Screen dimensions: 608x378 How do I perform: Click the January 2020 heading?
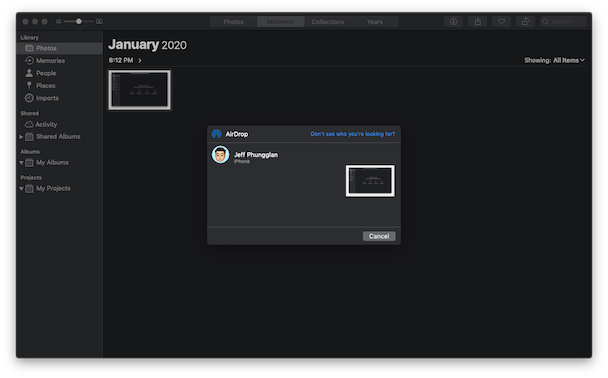click(x=147, y=45)
